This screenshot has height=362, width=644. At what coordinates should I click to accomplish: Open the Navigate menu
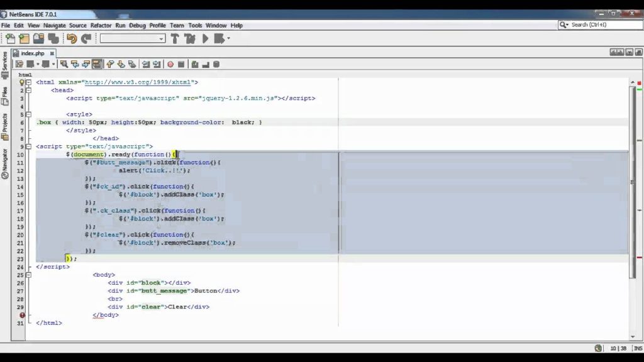point(55,25)
